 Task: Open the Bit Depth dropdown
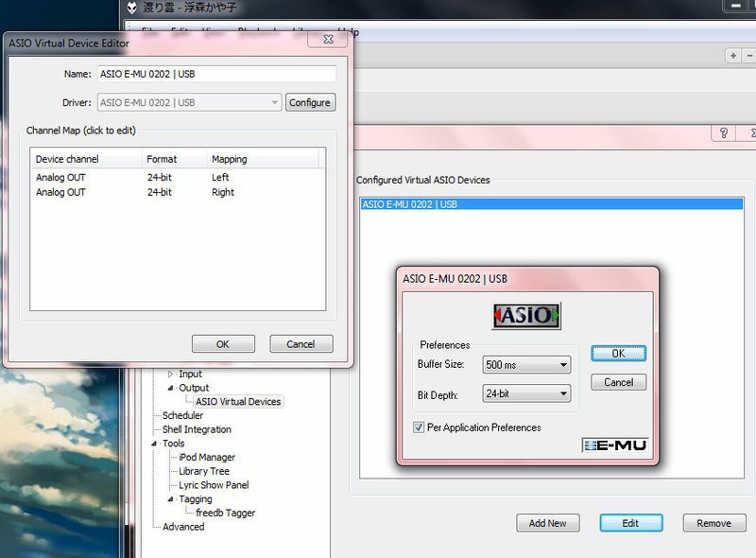526,393
